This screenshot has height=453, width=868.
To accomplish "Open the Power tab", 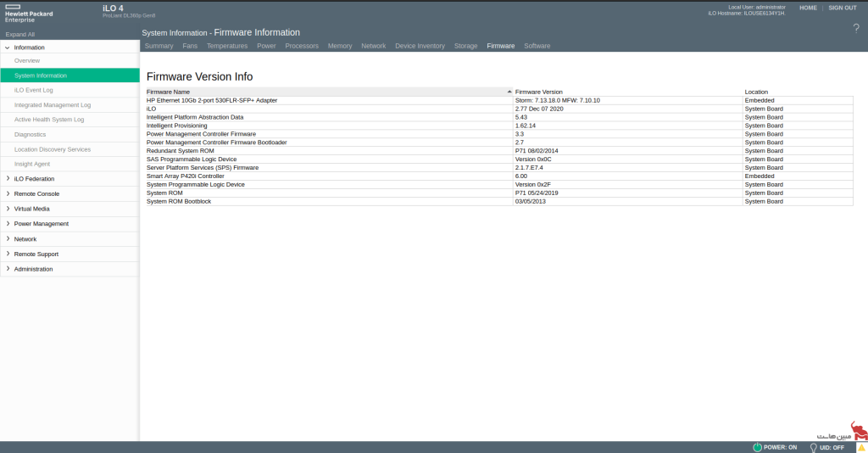I will (x=266, y=46).
